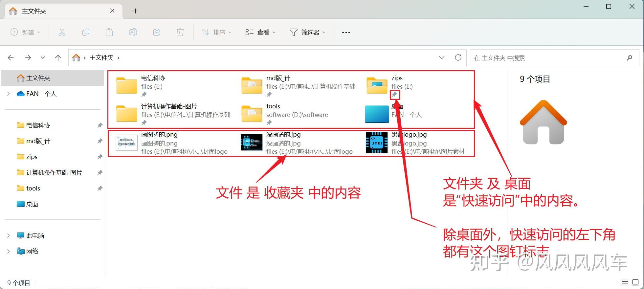Click the Rename icon in toolbar
This screenshot has height=289, width=644.
[133, 32]
